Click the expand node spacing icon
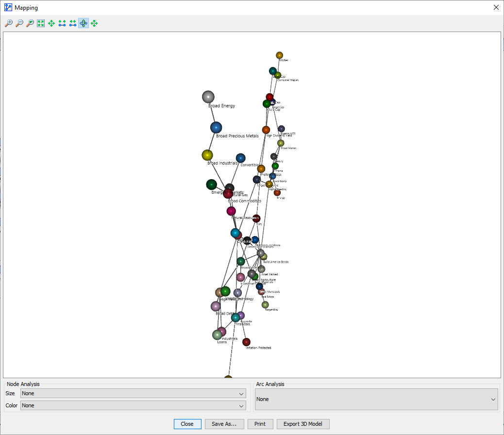 (x=62, y=23)
